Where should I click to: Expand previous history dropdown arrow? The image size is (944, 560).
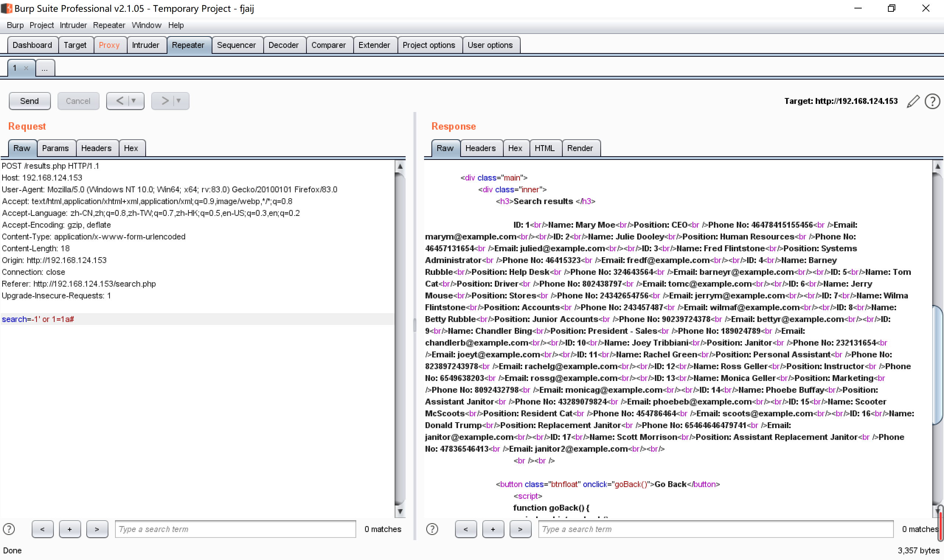pos(133,101)
